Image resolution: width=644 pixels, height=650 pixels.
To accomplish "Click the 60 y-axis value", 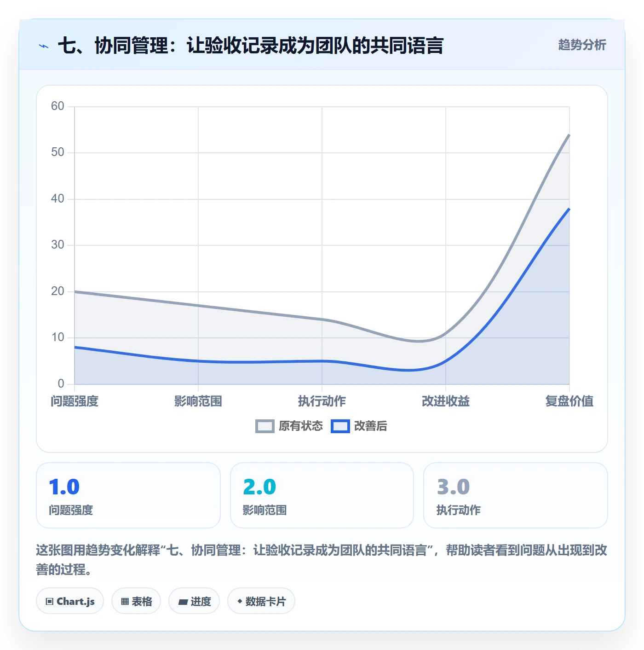I will (57, 106).
